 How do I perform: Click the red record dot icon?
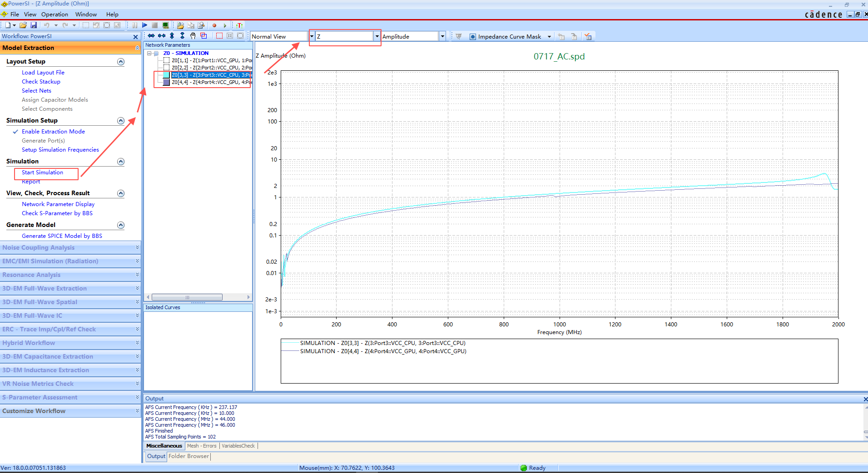pos(214,26)
